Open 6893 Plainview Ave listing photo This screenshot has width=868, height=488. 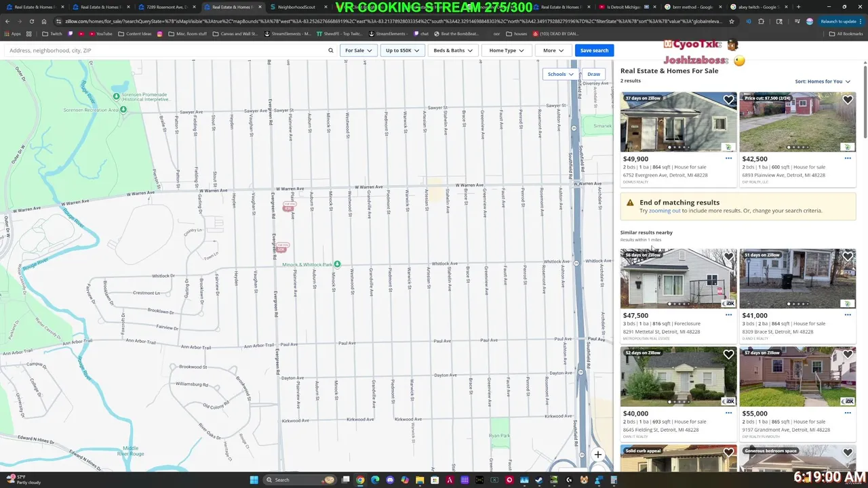point(797,122)
